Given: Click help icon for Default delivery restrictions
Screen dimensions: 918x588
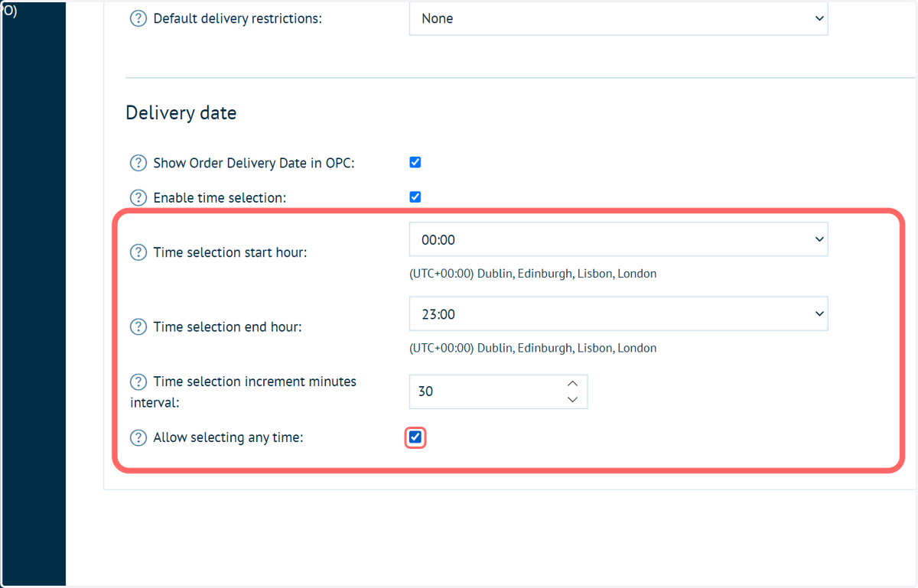Looking at the screenshot, I should 138,18.
